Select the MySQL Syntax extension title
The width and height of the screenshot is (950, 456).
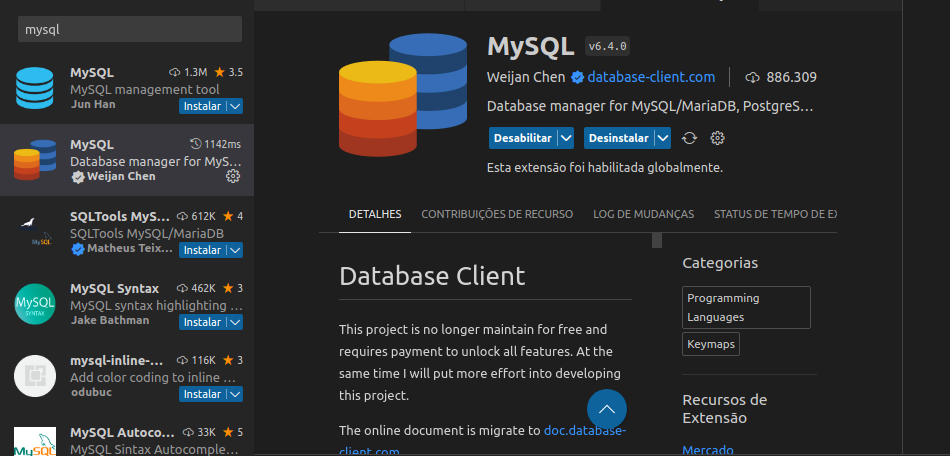tap(115, 288)
